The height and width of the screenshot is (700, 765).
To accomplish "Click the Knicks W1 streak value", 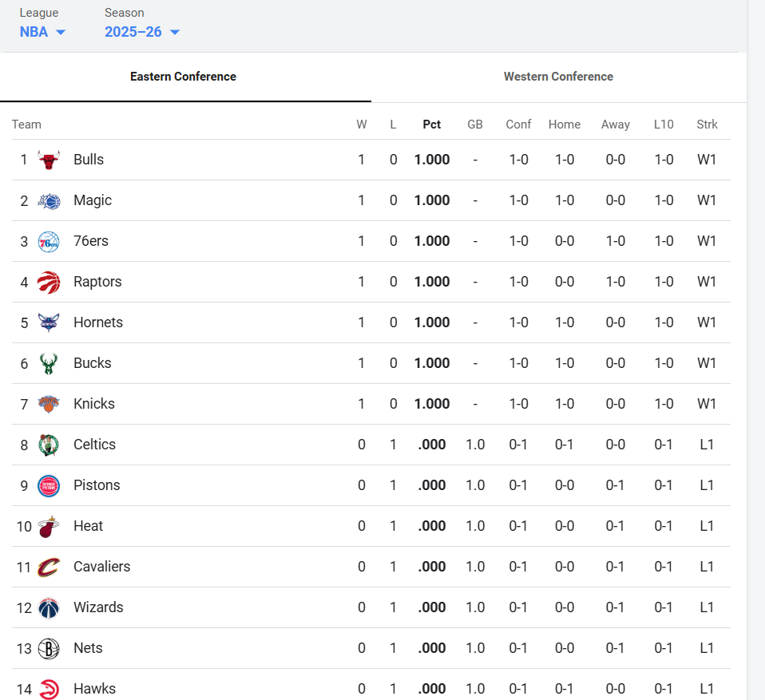I will click(x=707, y=404).
